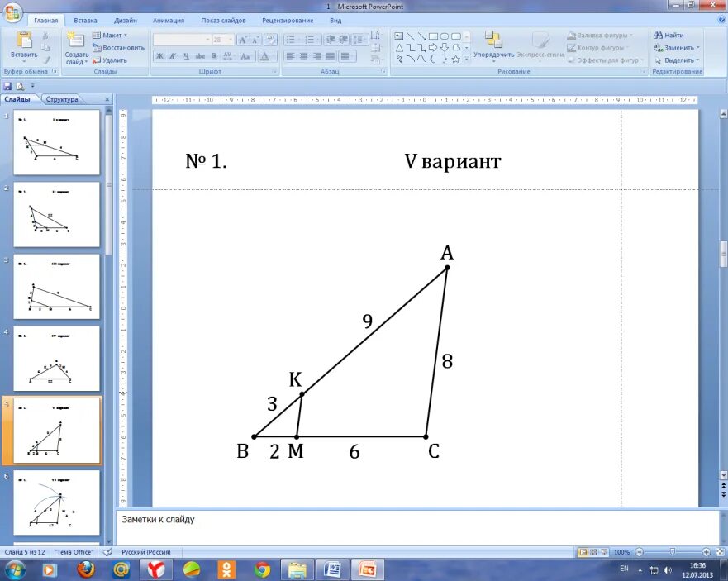Select the triangle shape tool

tap(399, 48)
